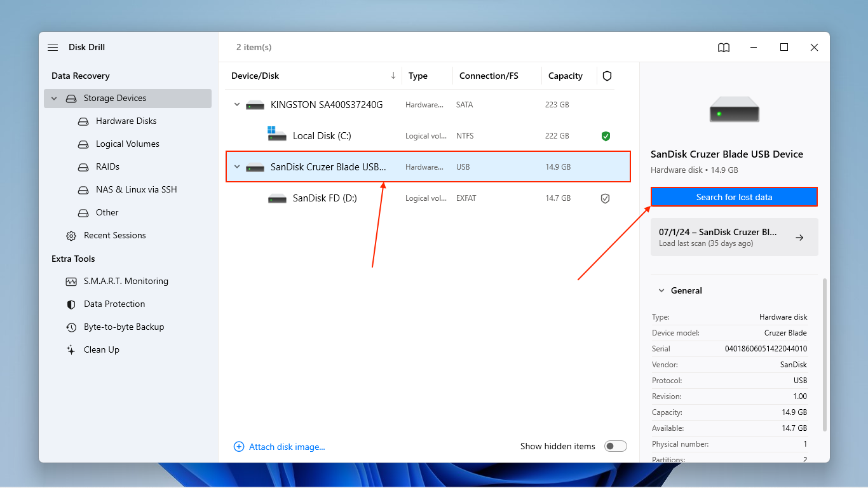Click the 2 item(s) count label
This screenshot has height=488, width=868.
[254, 47]
